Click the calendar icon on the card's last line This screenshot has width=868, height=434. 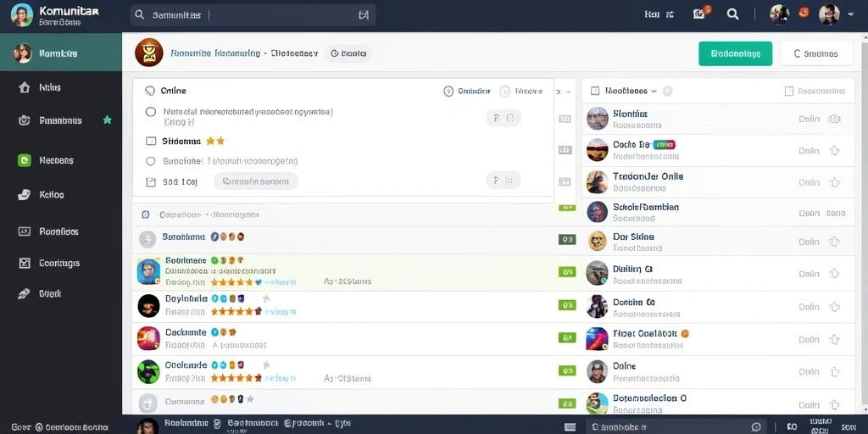click(x=150, y=181)
